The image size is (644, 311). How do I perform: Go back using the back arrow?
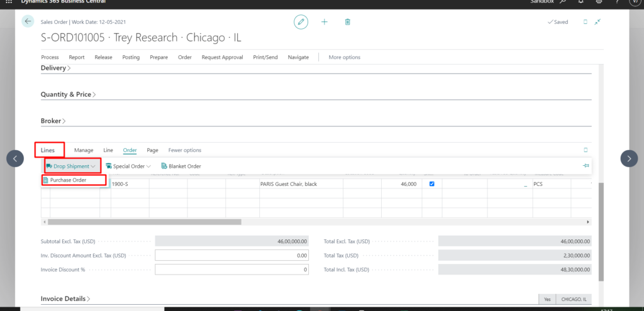click(28, 21)
